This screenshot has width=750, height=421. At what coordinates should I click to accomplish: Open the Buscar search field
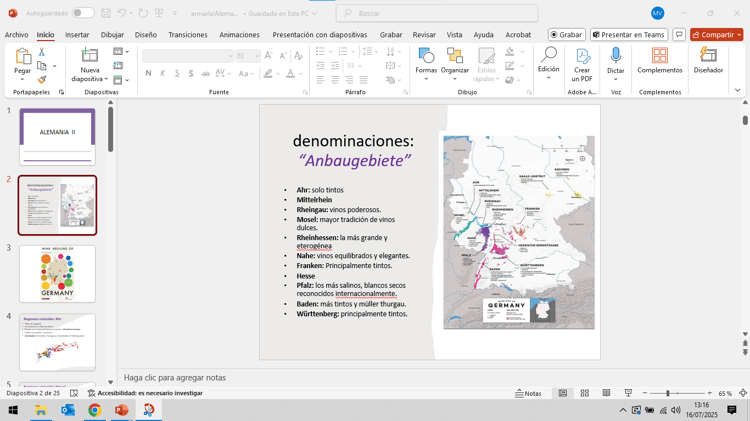pyautogui.click(x=437, y=13)
